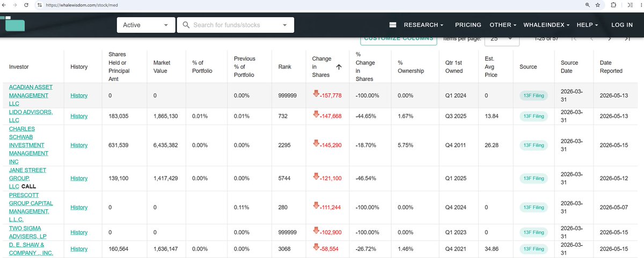View History for Prescott Group Capital
644x258 pixels.
click(x=79, y=207)
